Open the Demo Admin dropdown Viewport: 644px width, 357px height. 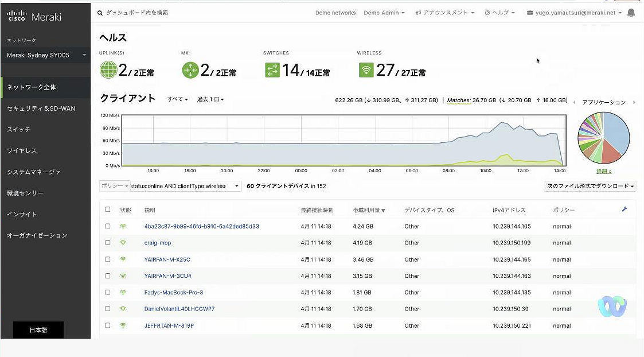click(x=384, y=13)
